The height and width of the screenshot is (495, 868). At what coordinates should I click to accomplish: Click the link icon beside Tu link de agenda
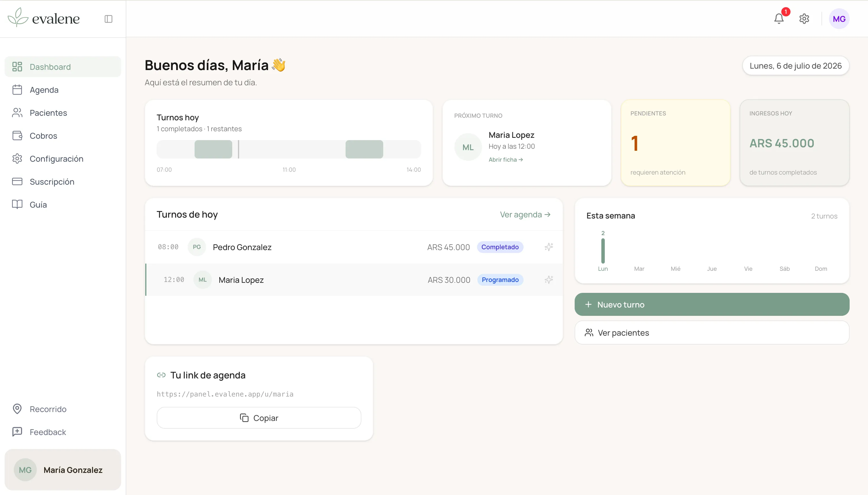pyautogui.click(x=161, y=375)
